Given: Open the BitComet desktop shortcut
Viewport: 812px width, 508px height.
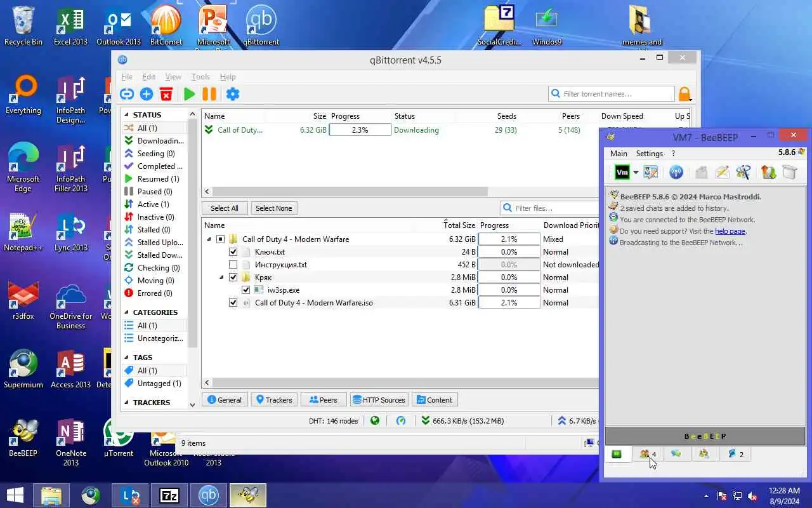Looking at the screenshot, I should point(166,25).
